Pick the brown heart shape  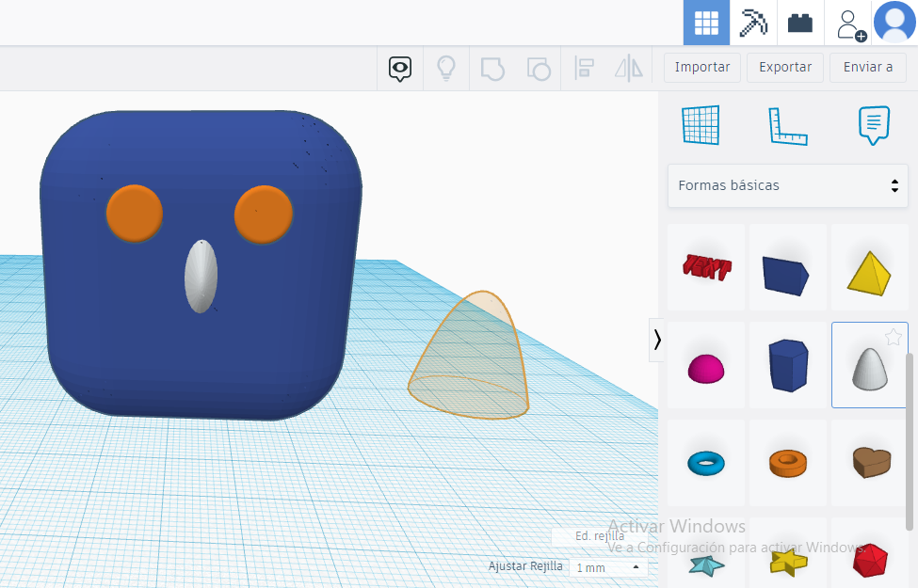tap(869, 463)
